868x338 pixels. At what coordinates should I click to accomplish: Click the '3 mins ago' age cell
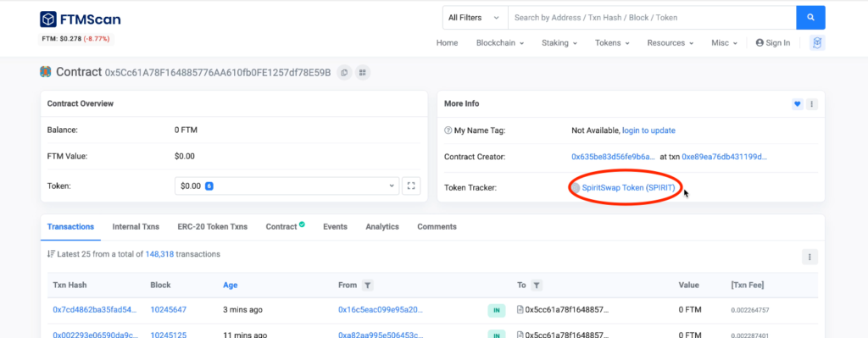click(242, 310)
